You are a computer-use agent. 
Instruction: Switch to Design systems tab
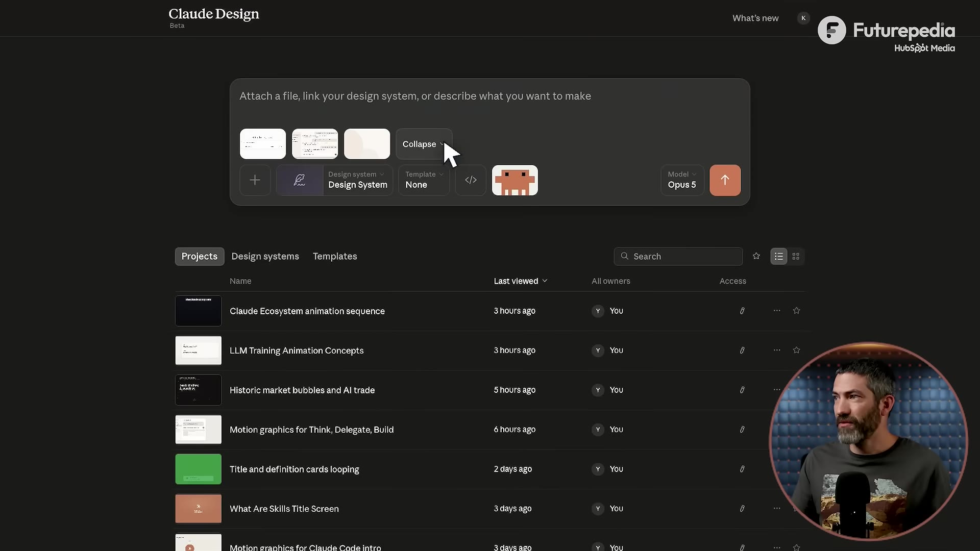(x=265, y=256)
